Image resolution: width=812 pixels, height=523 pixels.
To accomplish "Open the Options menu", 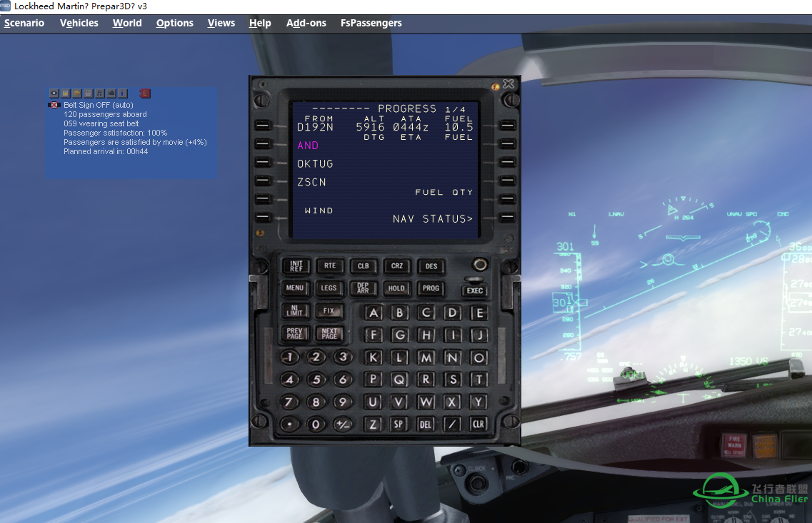I will click(174, 23).
